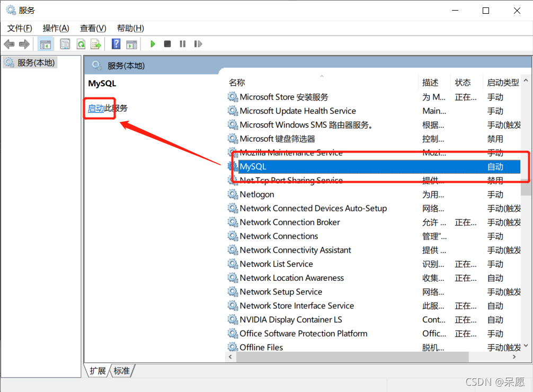
Task: Maximize the 服务 window
Action: point(486,11)
